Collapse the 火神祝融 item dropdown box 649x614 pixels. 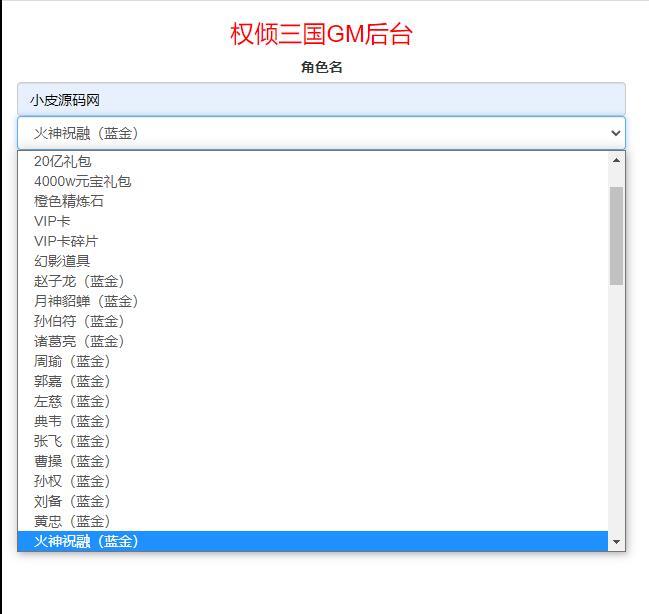320,133
